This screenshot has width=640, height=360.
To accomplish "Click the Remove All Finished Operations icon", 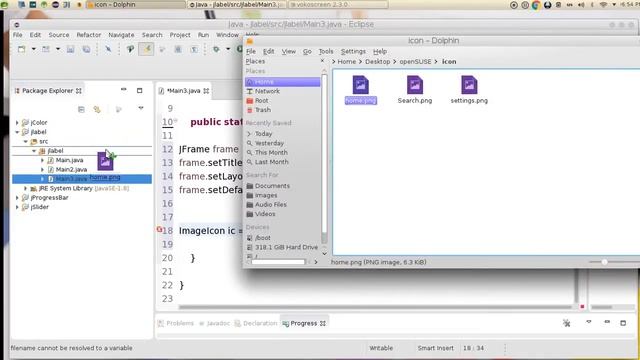I will coord(567,323).
